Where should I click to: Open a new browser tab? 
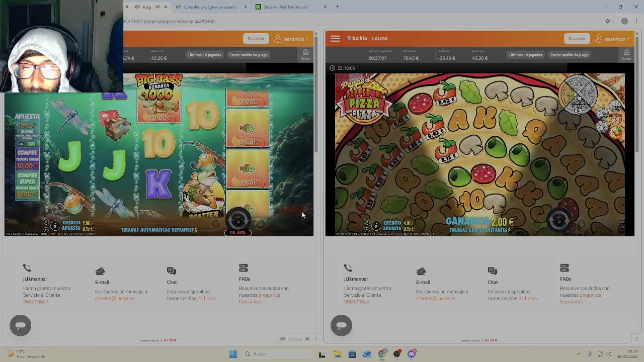pyautogui.click(x=337, y=7)
